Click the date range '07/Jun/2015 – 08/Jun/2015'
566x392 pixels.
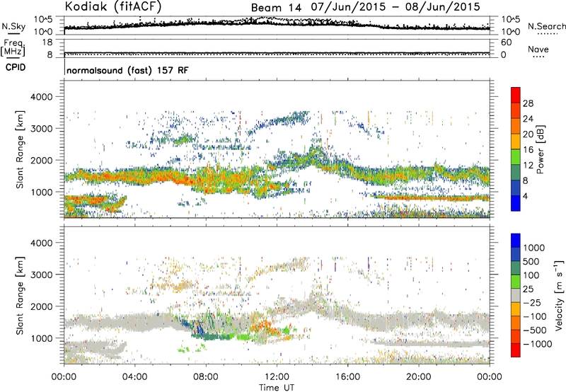pyautogui.click(x=395, y=7)
